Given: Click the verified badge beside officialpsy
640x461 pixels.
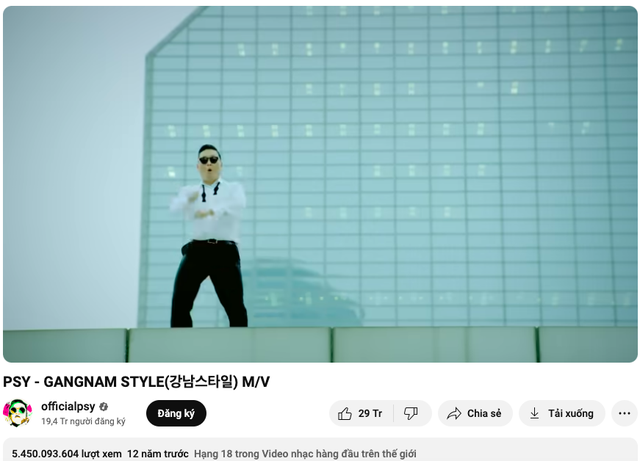Looking at the screenshot, I should point(104,407).
